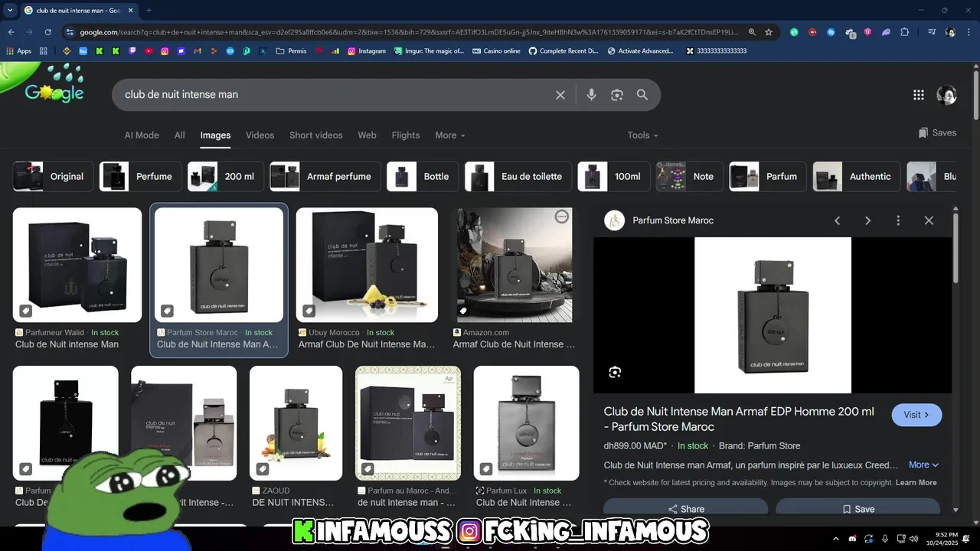Viewport: 980px width, 551px height.
Task: Go back using the browser back arrow
Action: tap(11, 32)
